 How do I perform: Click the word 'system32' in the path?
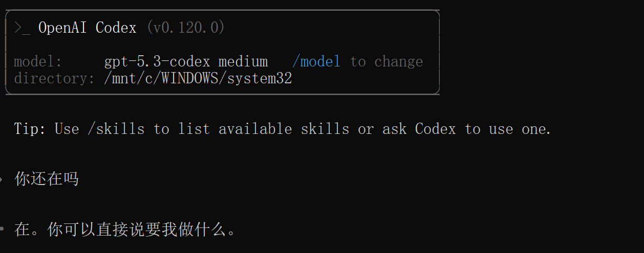pos(260,78)
